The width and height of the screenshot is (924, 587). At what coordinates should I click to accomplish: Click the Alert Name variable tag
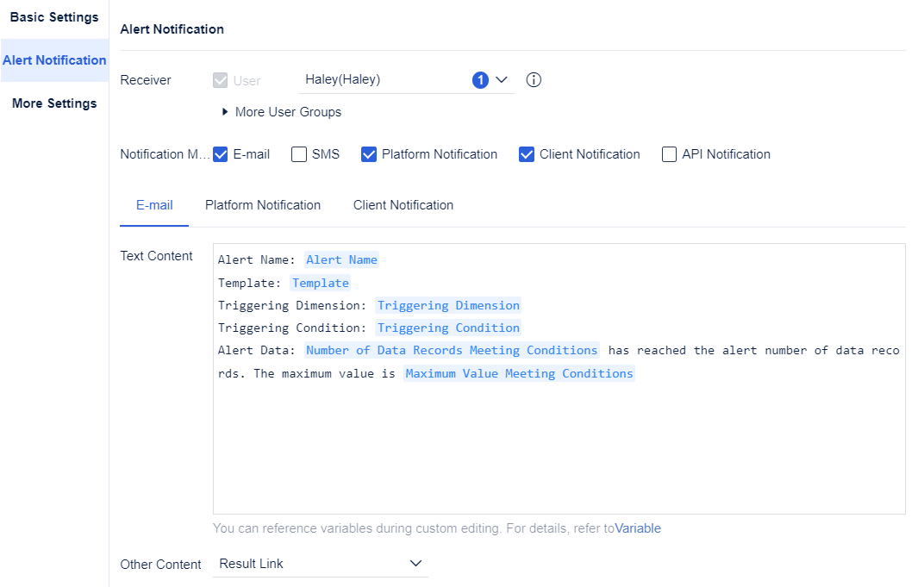click(342, 260)
